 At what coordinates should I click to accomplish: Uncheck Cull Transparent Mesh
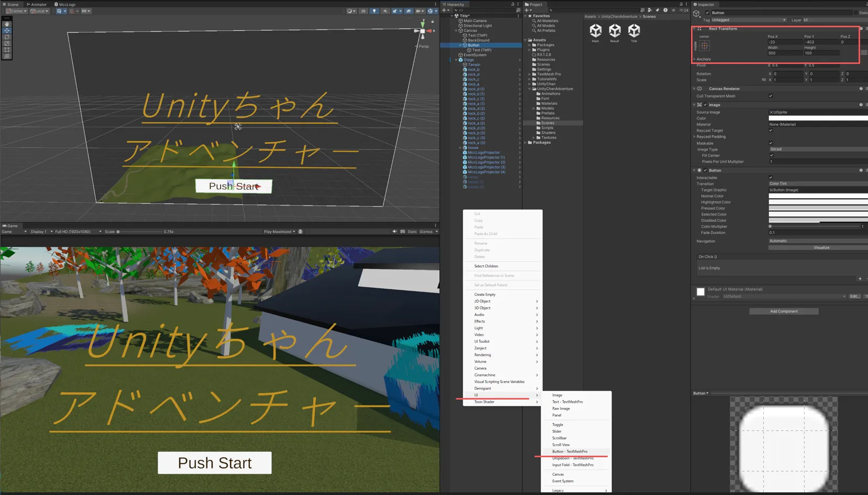pos(771,96)
